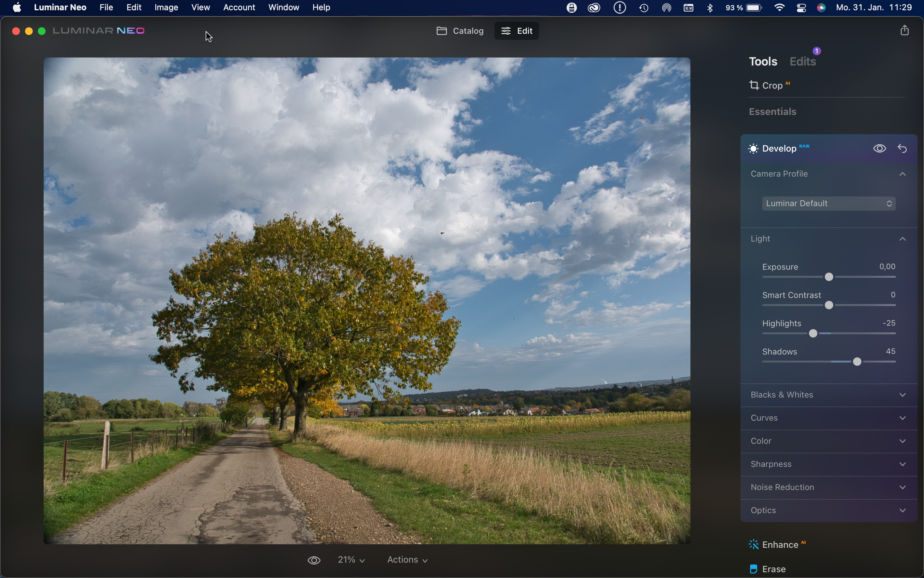Image resolution: width=924 pixels, height=578 pixels.
Task: Open the Luminar Default profile dropdown
Action: [x=828, y=203]
